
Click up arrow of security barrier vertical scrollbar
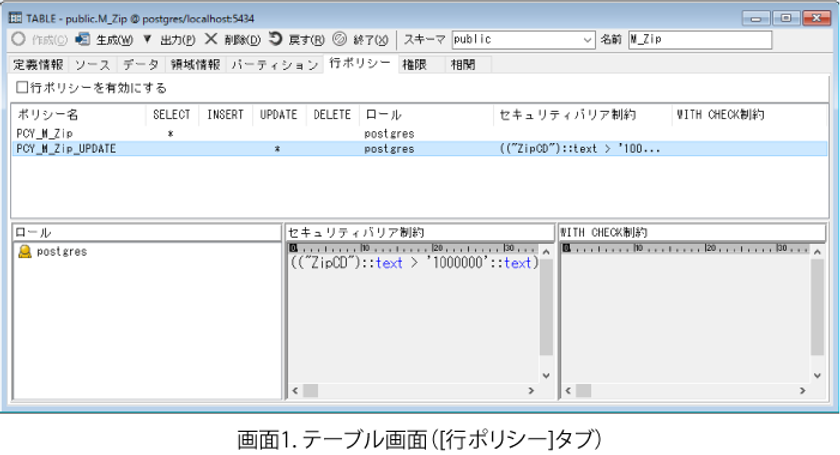pos(546,251)
